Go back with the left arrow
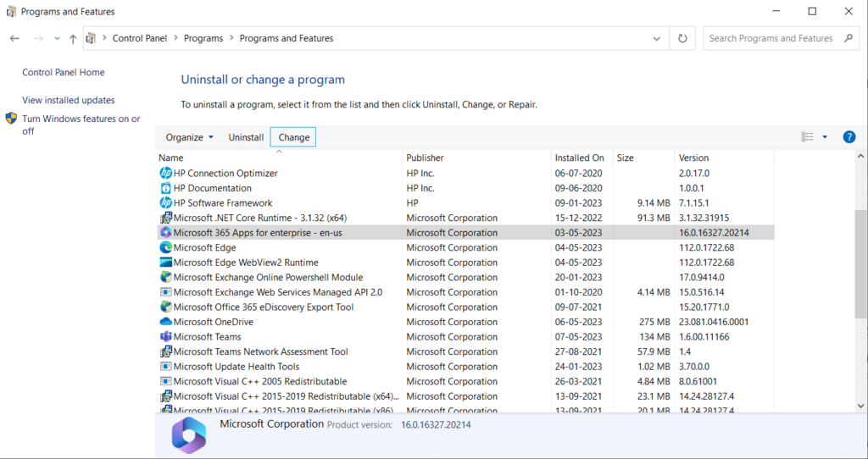868x459 pixels. (x=15, y=39)
